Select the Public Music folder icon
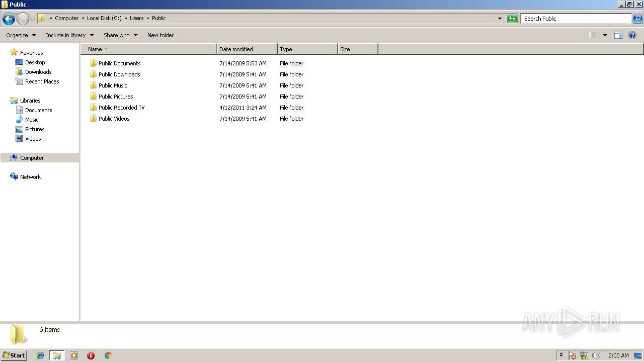Viewport: 644px width, 362px height. click(x=93, y=85)
